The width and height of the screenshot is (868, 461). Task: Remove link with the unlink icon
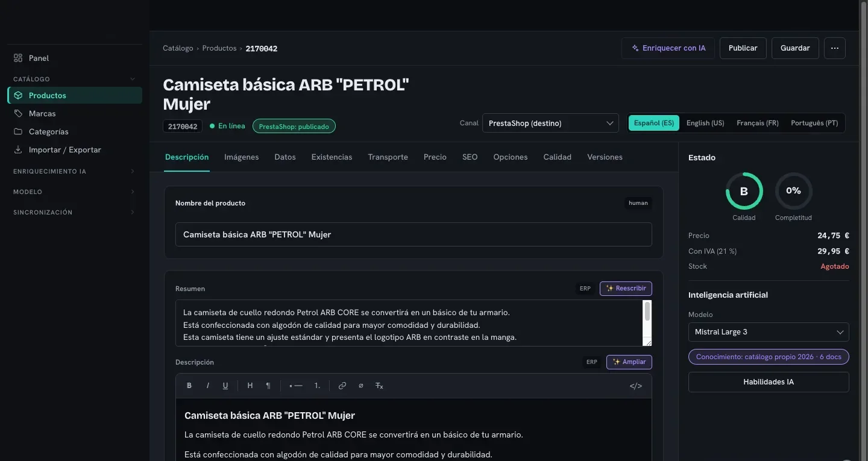click(360, 386)
